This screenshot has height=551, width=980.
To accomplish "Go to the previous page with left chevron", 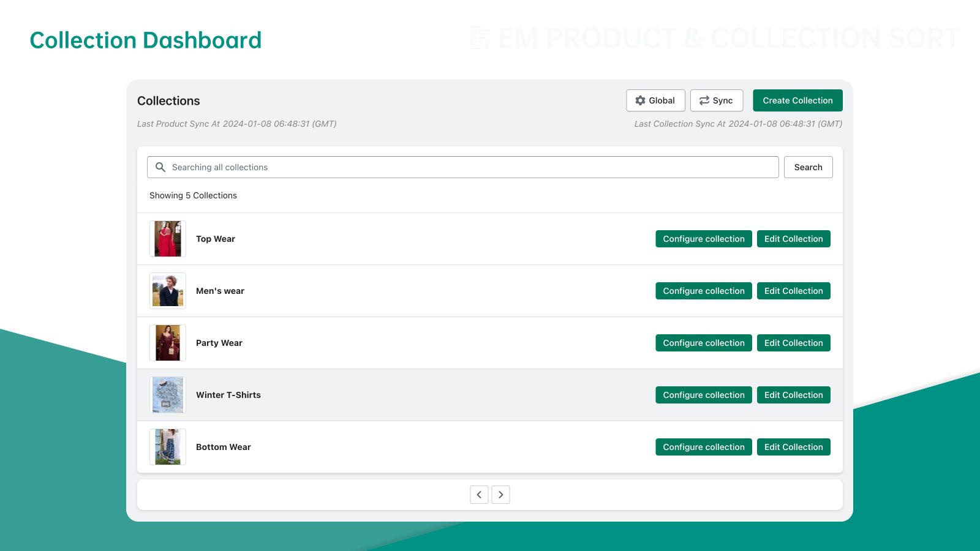I will [480, 495].
